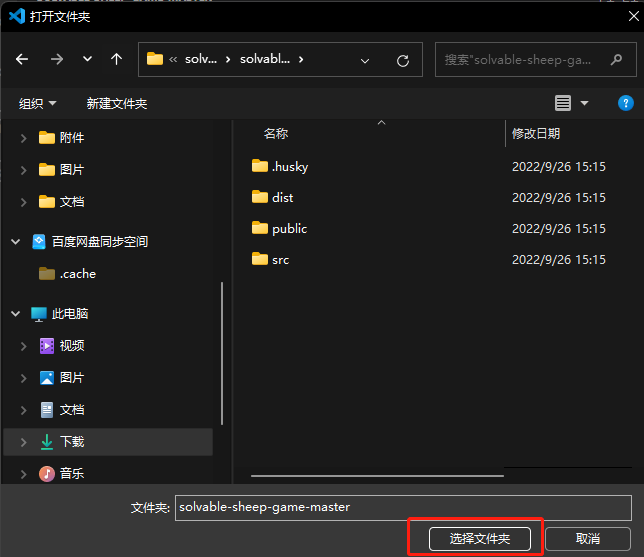The width and height of the screenshot is (644, 557).
Task: Click the sidebar vertical scrollbar
Action: pyautogui.click(x=222, y=353)
